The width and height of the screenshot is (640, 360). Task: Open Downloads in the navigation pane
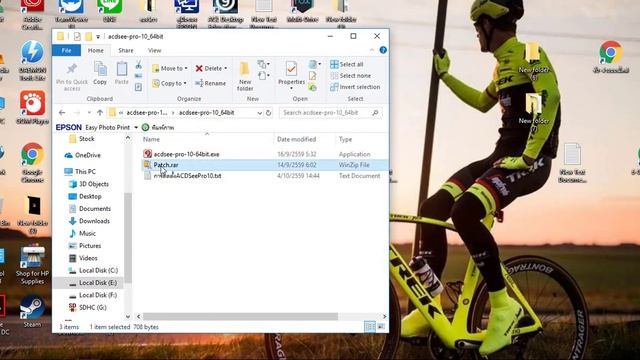[94, 221]
